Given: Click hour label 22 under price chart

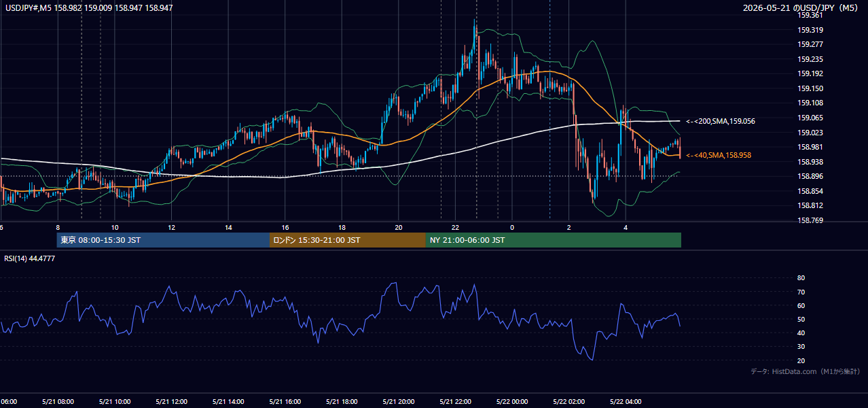Looking at the screenshot, I should (455, 227).
